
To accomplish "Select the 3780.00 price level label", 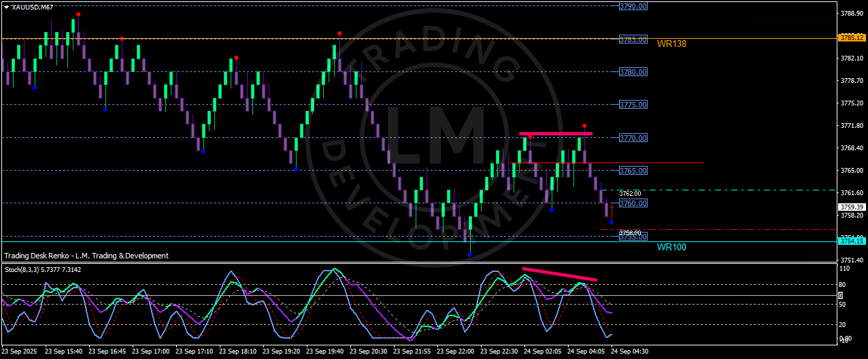I will (633, 72).
